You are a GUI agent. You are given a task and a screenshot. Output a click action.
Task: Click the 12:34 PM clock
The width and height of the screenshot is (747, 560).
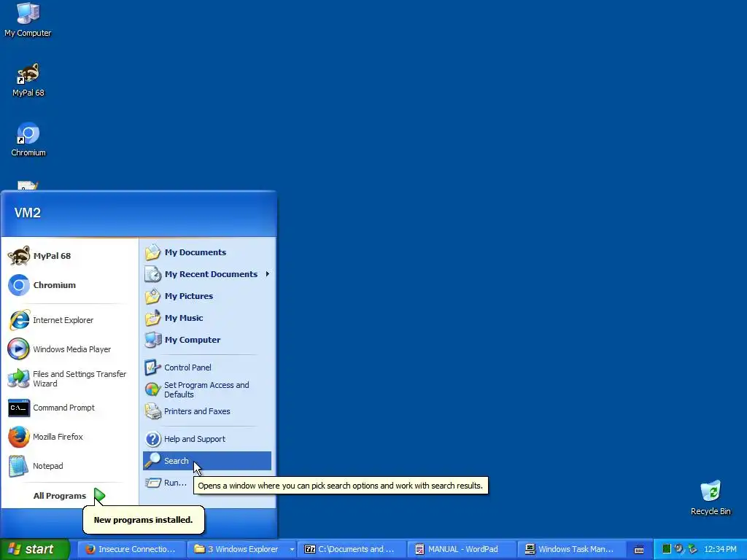pyautogui.click(x=720, y=549)
